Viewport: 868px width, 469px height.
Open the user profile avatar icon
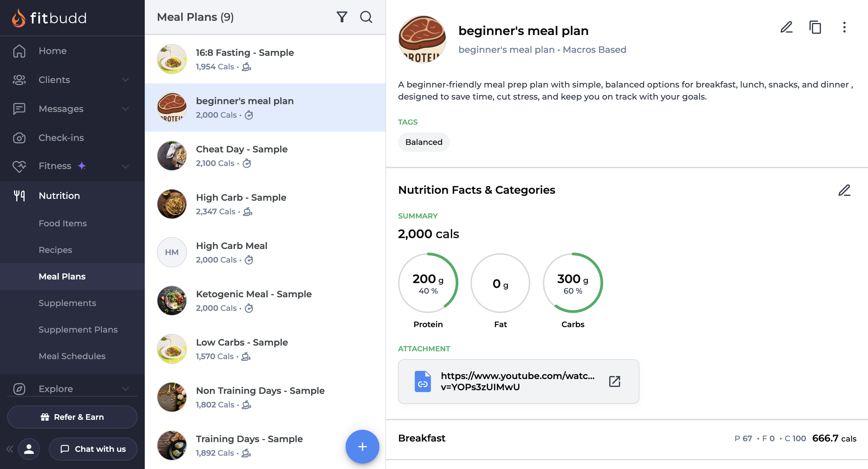click(x=29, y=449)
